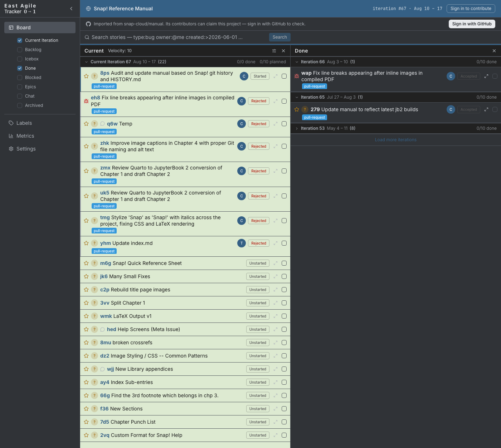
Task: Enable the Archived panel checkbox
Action: pos(20,105)
